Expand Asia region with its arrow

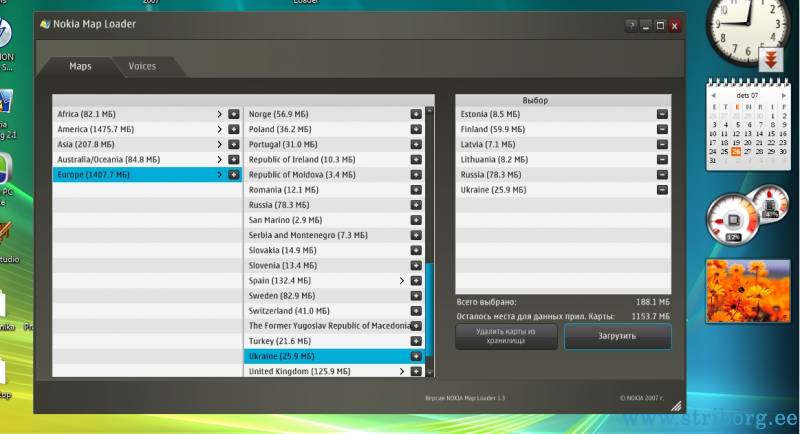(x=219, y=144)
